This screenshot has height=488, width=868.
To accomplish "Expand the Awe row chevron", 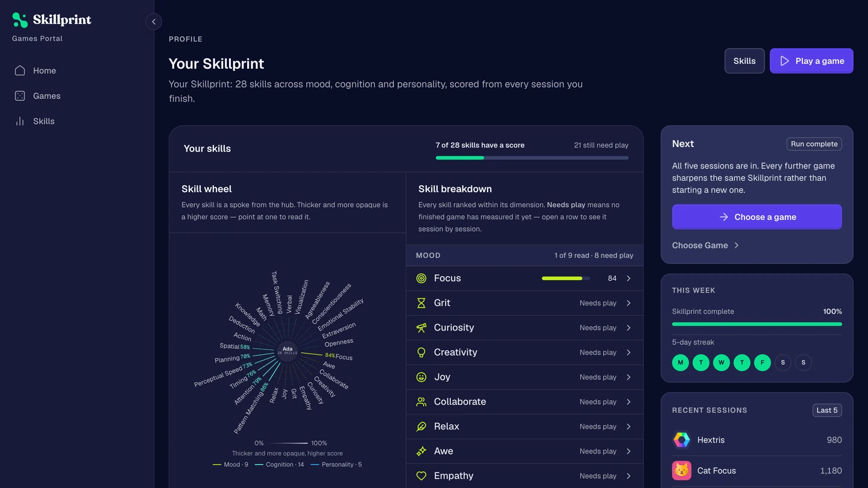I will (x=629, y=451).
